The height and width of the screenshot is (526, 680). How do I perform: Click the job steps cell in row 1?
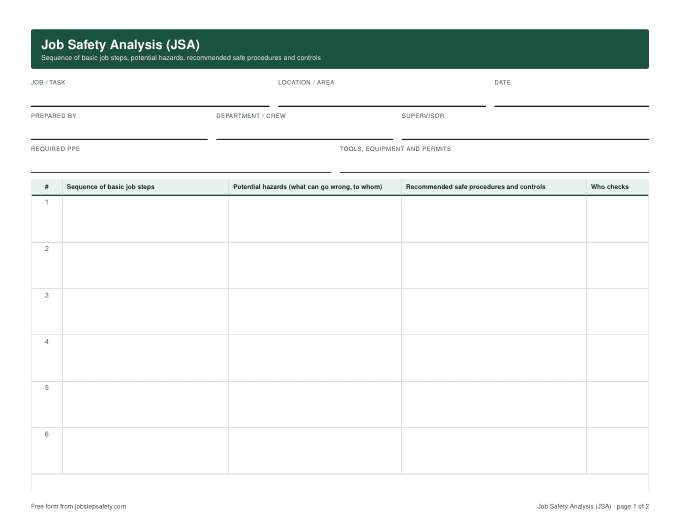[145, 219]
